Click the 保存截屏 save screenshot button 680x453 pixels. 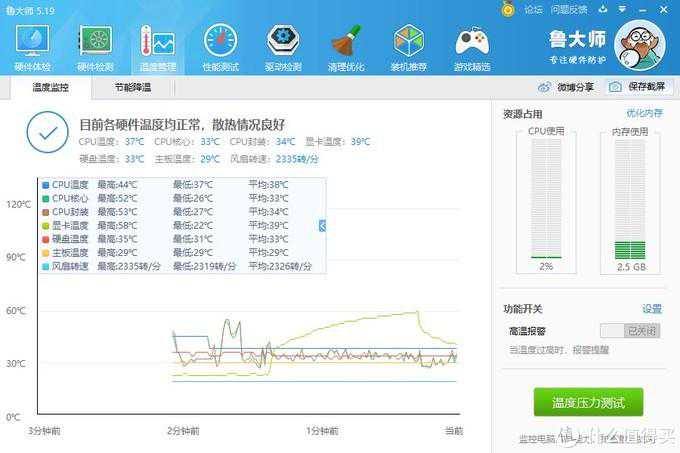pos(638,87)
